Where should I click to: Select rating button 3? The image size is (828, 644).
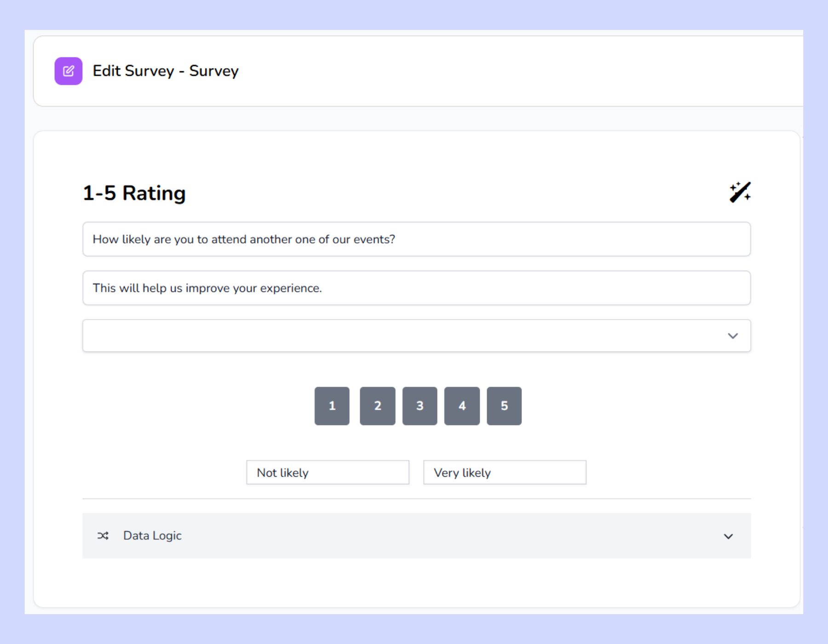(420, 406)
